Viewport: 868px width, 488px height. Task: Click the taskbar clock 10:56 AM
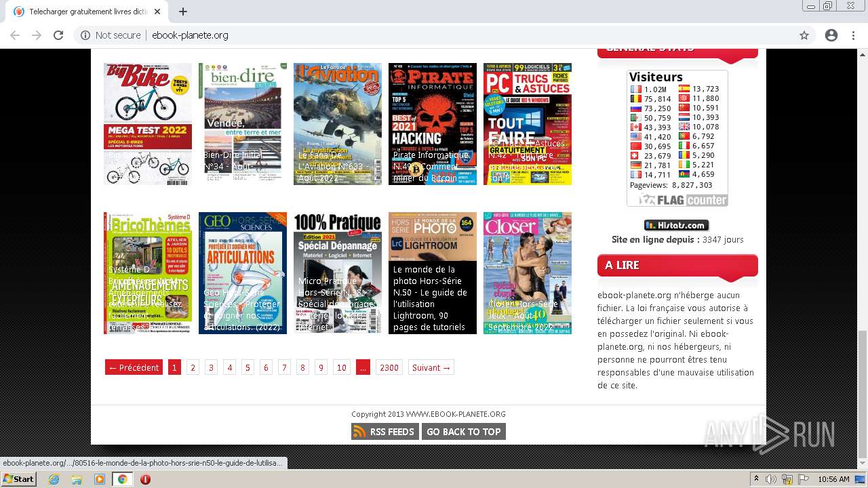coord(833,479)
